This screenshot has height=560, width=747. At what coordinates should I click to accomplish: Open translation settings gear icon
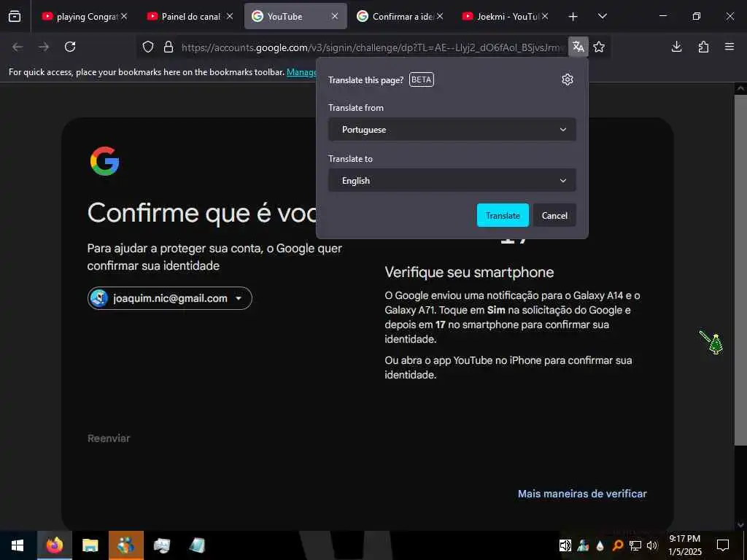point(567,79)
